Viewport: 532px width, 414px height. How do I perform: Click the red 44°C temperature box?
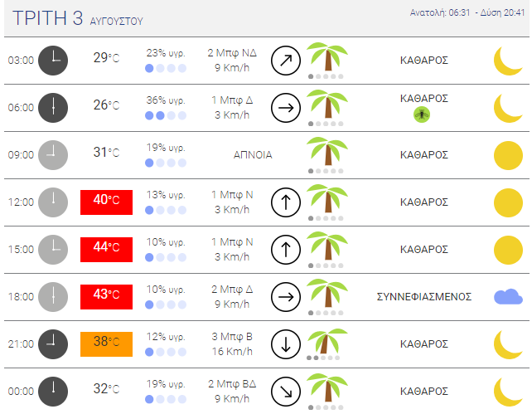click(106, 249)
